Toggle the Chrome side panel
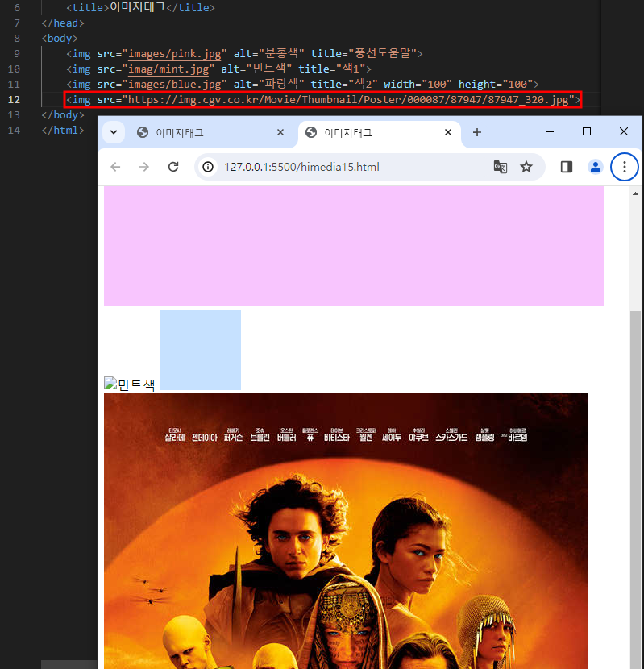The width and height of the screenshot is (644, 669). tap(567, 167)
